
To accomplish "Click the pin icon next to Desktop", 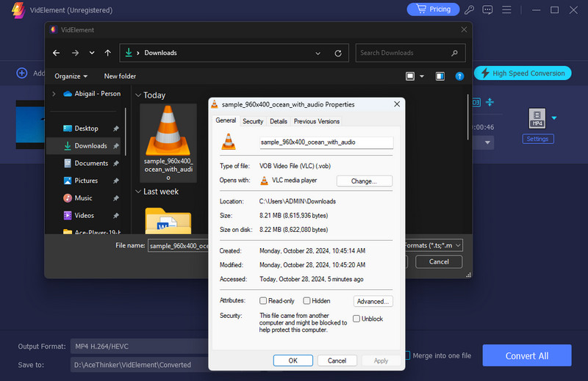I will pos(116,128).
